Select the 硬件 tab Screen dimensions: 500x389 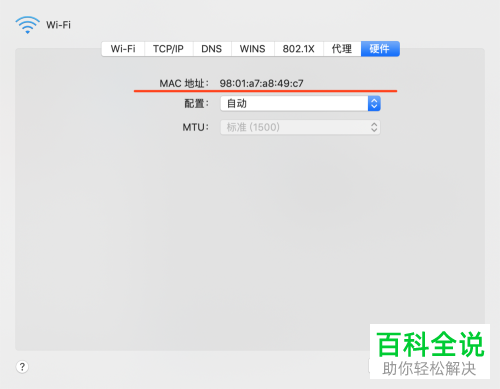click(x=380, y=49)
